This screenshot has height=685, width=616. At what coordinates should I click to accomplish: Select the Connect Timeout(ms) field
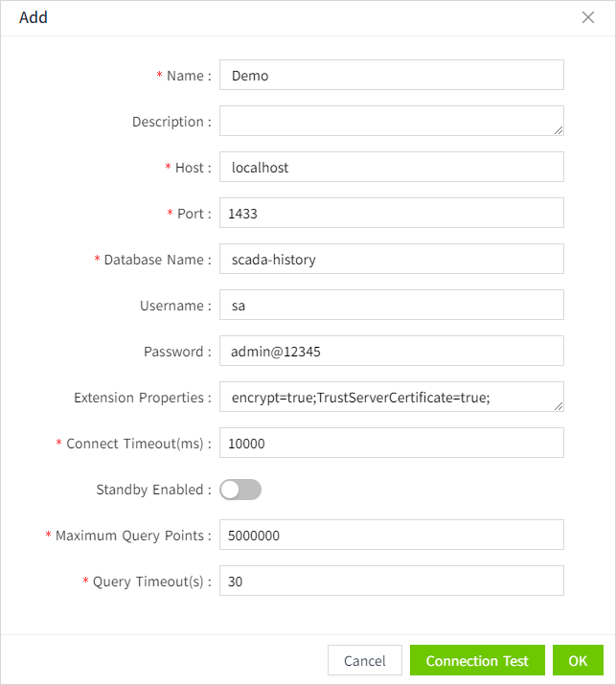[391, 444]
